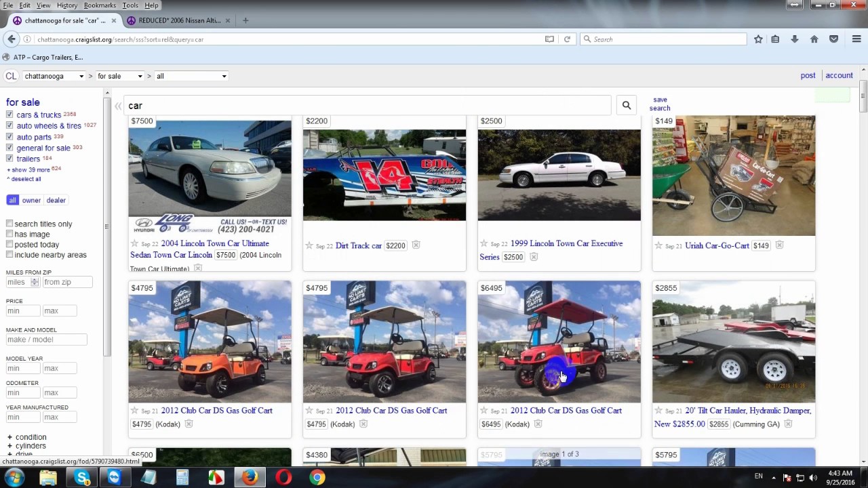Open the bookmarks list icon in toolbar
Viewport: 868px width, 488px height.
coord(775,39)
